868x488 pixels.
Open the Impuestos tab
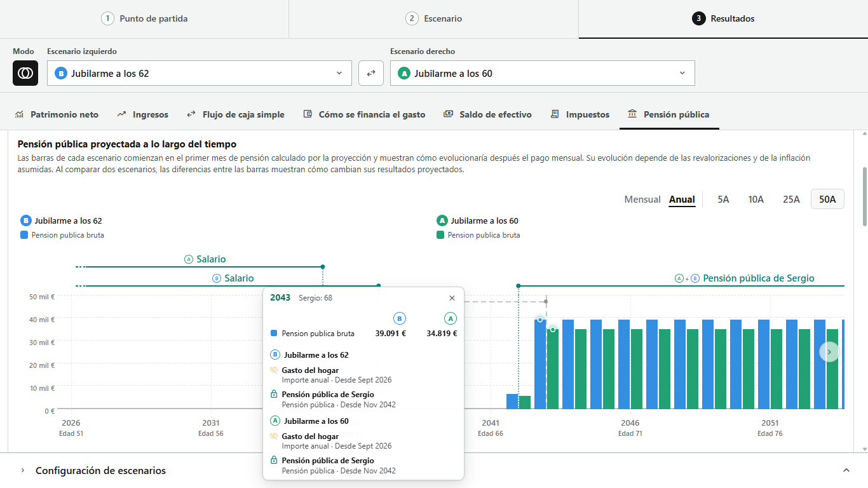coord(580,114)
